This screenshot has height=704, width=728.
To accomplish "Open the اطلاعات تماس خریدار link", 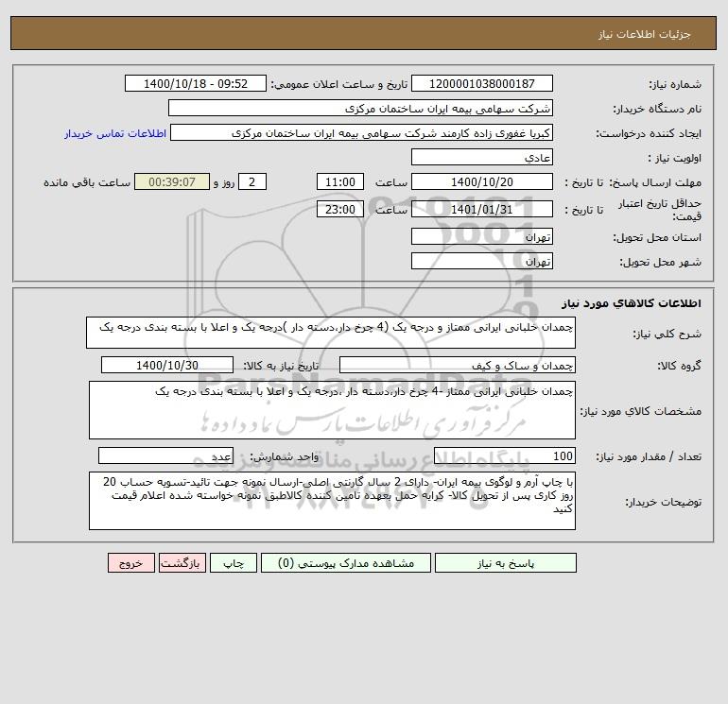I will click(x=115, y=133).
